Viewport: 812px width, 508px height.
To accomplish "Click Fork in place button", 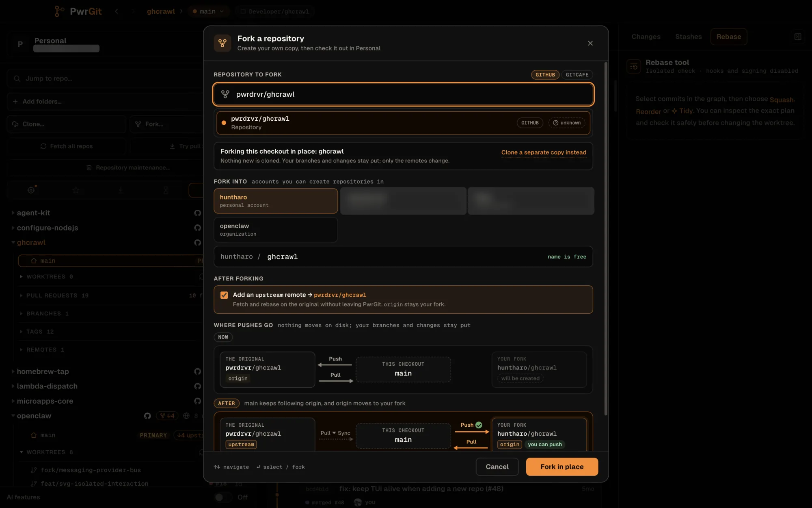I will 562,467.
